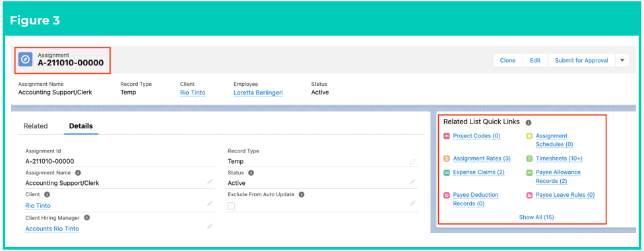
Task: Open Timesheets (10+) quick link
Action: (x=560, y=159)
